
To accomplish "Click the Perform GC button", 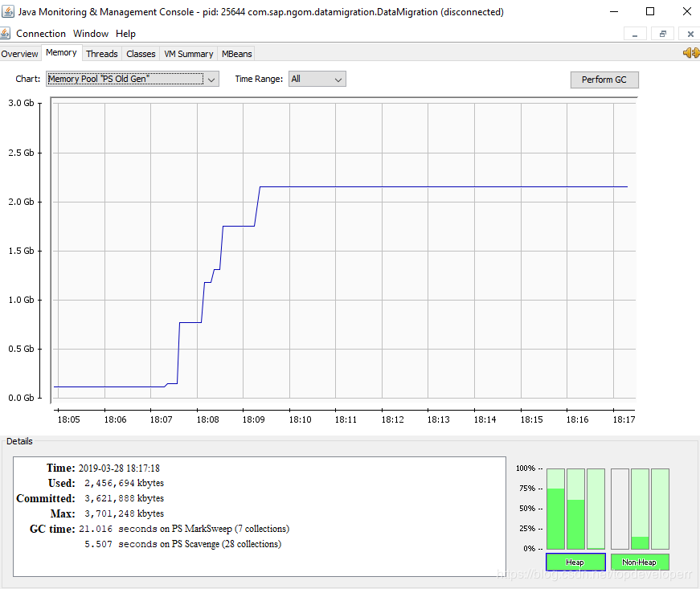I will coord(604,80).
